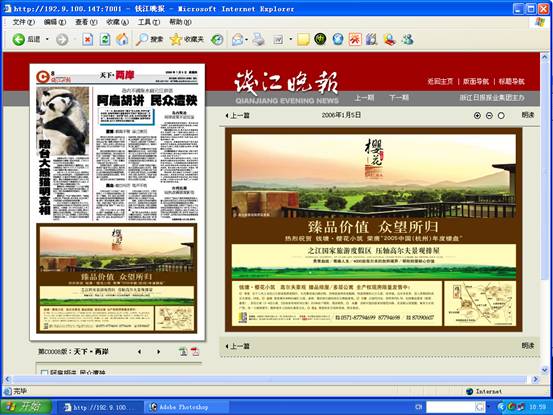The width and height of the screenshot is (553, 415).
Task: Click the media film toolbar icon
Action: tap(371, 39)
